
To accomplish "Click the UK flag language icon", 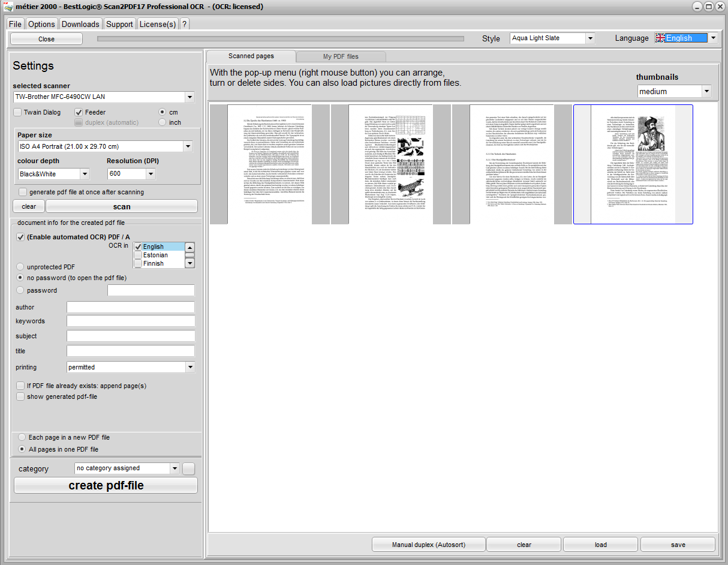I will point(660,38).
